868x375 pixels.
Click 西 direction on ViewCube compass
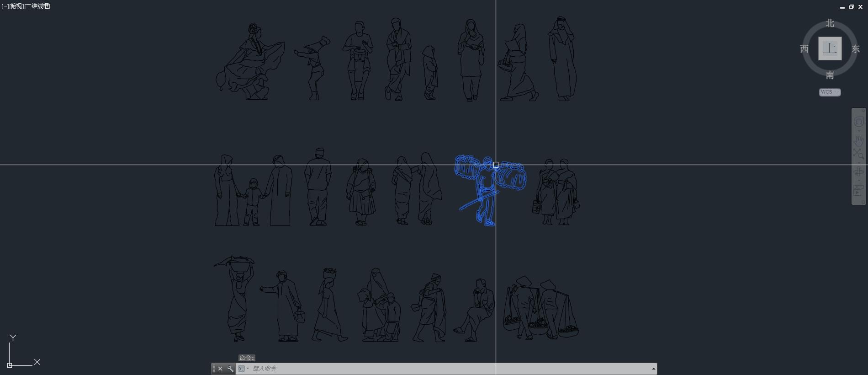click(804, 49)
